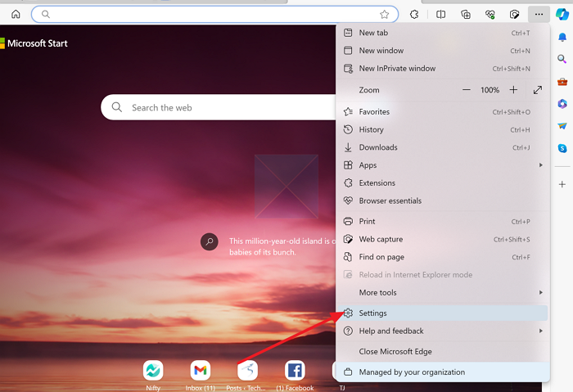The image size is (573, 392).
Task: Select New window menu entry
Action: coord(443,51)
